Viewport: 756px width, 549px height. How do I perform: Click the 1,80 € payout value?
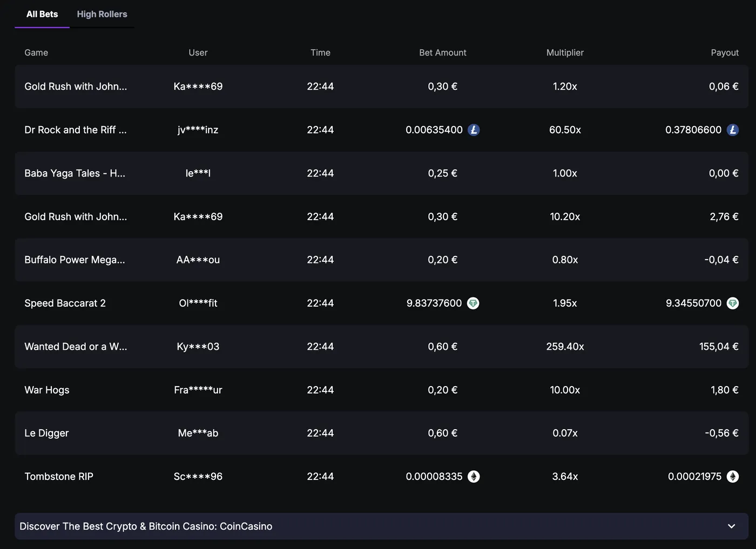(x=725, y=390)
